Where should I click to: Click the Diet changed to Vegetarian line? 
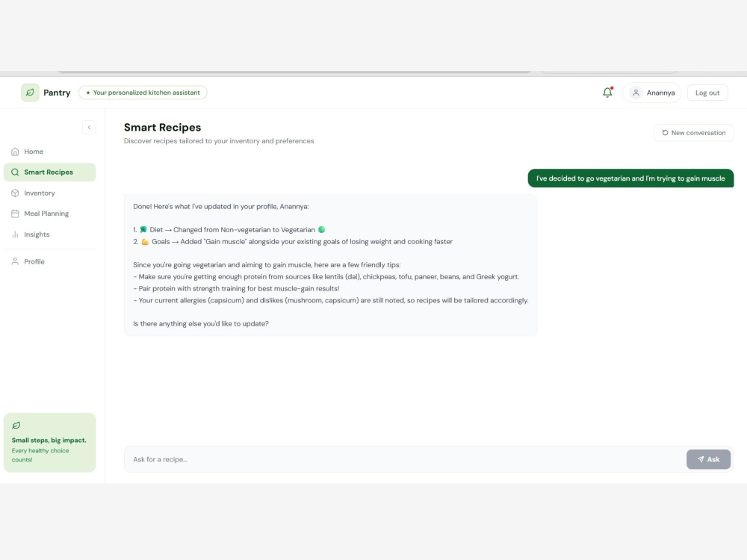click(x=229, y=229)
